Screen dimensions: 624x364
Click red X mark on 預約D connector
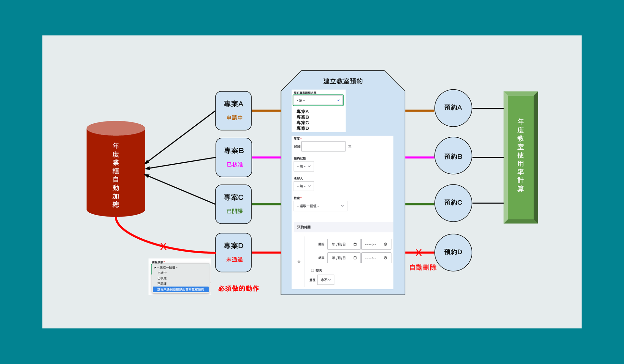419,253
